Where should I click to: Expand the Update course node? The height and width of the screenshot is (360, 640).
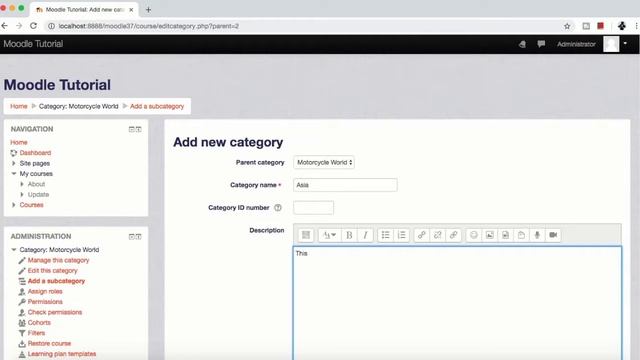[x=22, y=195]
